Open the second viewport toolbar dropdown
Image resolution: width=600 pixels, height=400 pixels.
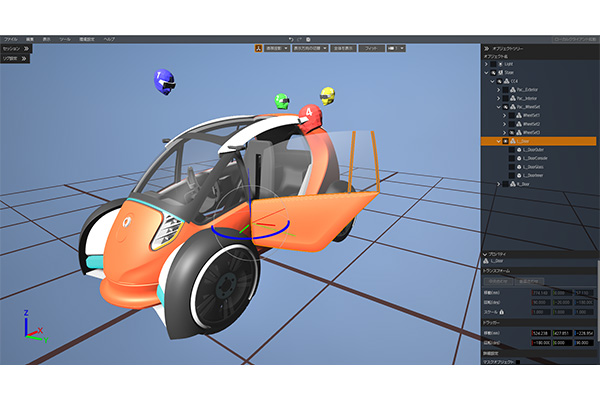(310, 48)
